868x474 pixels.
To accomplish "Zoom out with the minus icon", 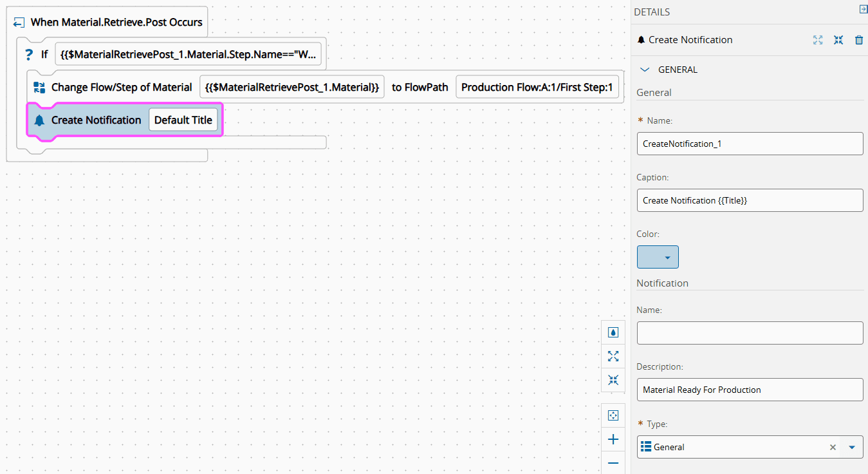I will click(x=613, y=463).
